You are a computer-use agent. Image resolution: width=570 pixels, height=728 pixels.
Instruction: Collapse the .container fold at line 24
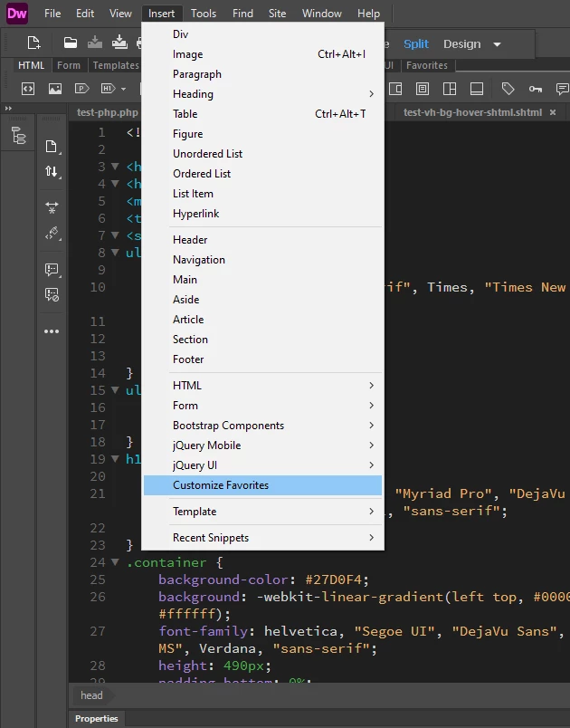click(115, 561)
